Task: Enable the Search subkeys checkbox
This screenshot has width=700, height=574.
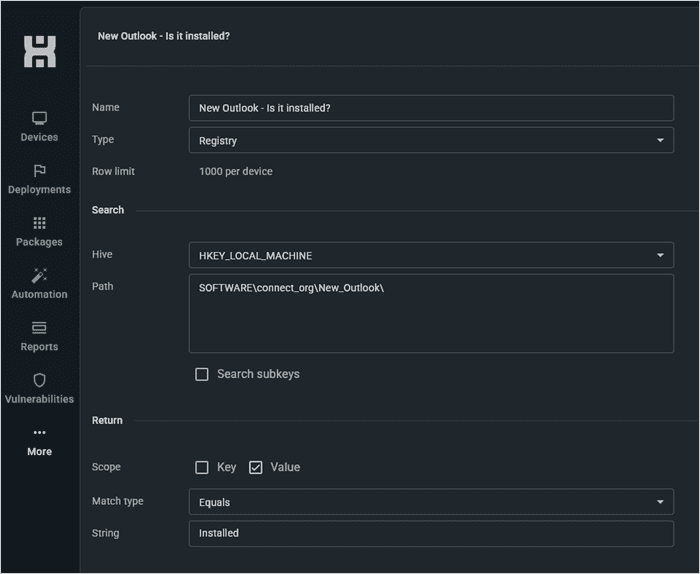Action: pos(202,374)
